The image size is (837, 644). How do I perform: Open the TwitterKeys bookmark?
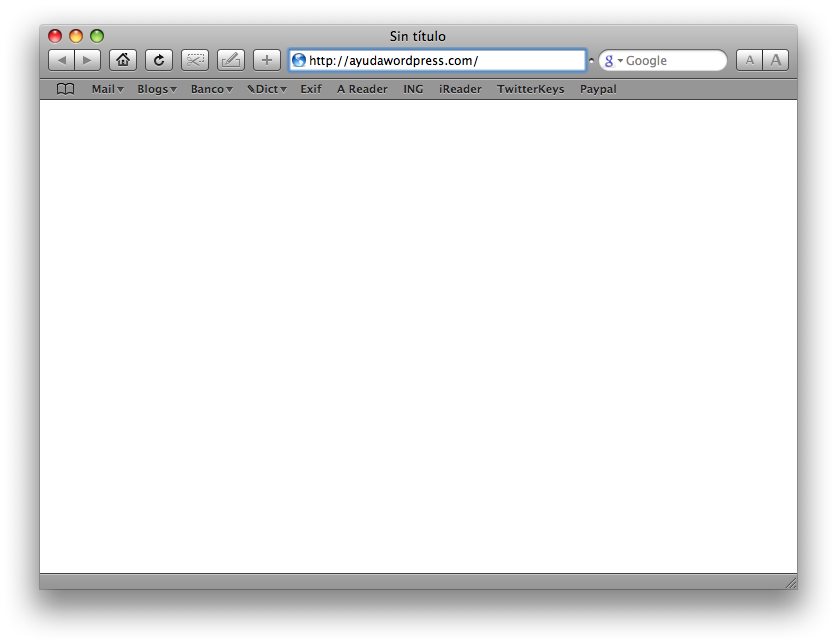point(530,89)
